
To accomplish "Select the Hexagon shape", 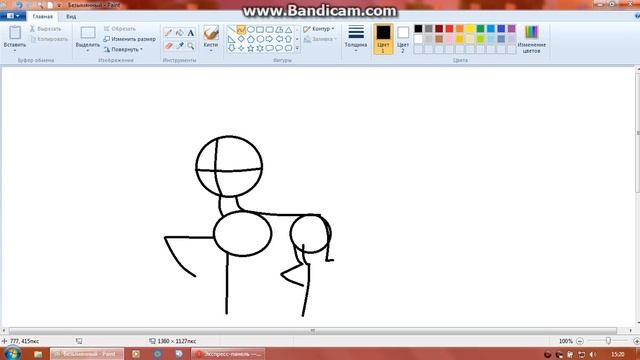I will (x=260, y=39).
